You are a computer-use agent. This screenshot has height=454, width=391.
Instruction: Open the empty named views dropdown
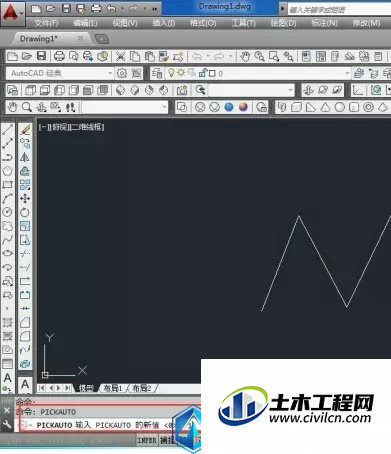point(251,90)
